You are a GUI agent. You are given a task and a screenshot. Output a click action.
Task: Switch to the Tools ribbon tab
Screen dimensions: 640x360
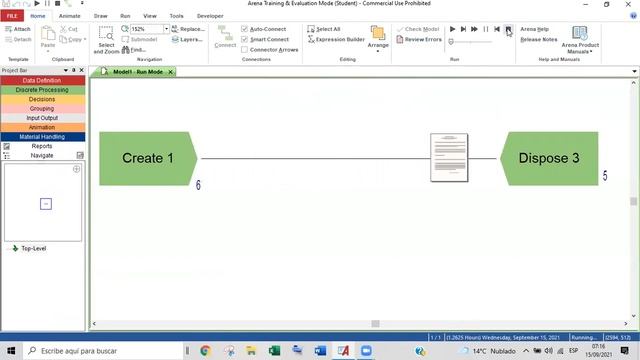click(176, 16)
